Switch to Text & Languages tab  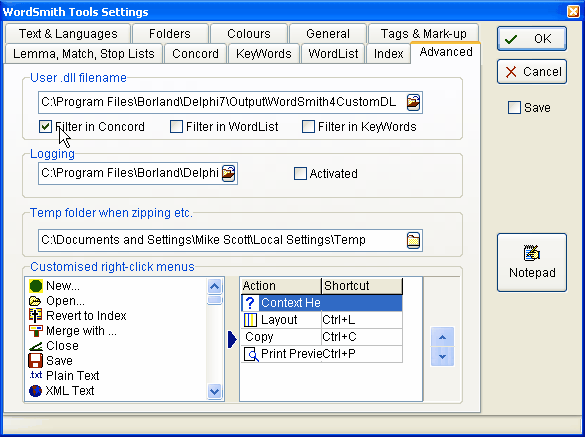click(68, 34)
